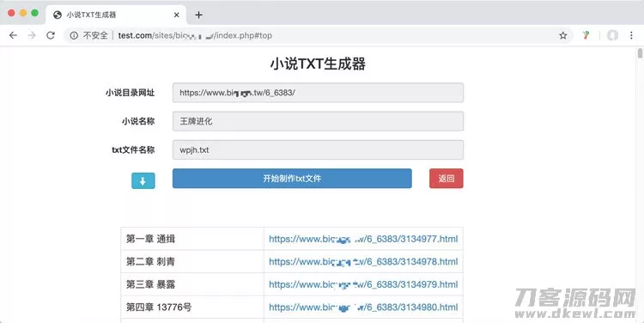This screenshot has width=644, height=323.
Task: Close the 小说TXT生成器 tab
Action: (x=176, y=15)
